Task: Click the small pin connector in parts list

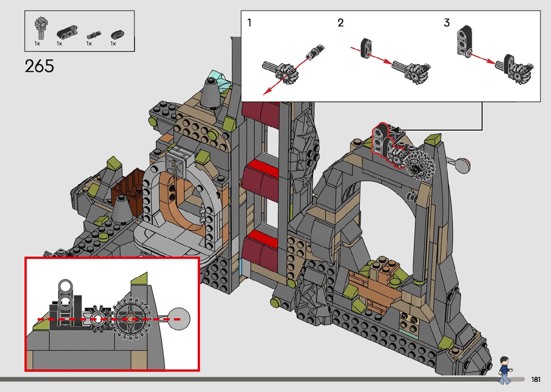Action: point(94,35)
